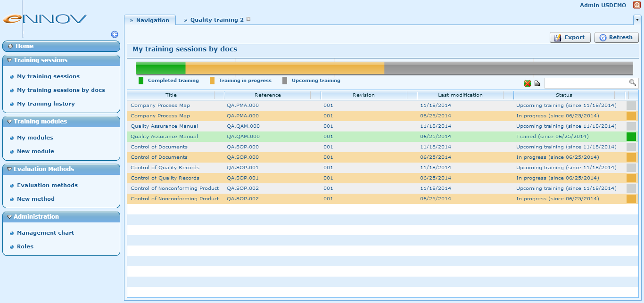
Task: Export the training sessions list
Action: (570, 37)
